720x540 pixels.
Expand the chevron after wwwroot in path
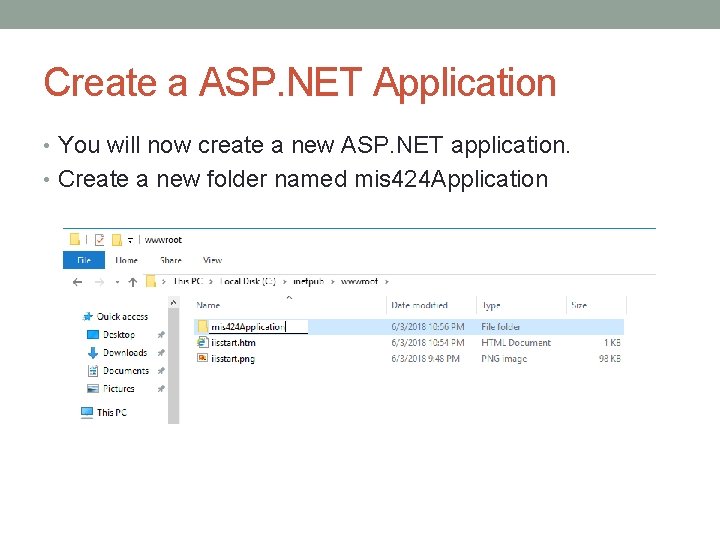tap(387, 281)
